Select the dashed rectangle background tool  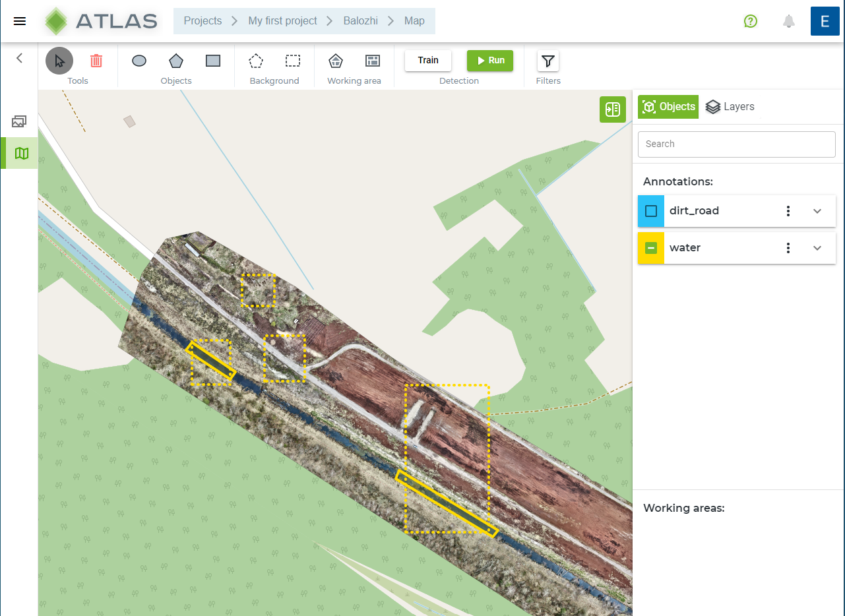coord(293,61)
